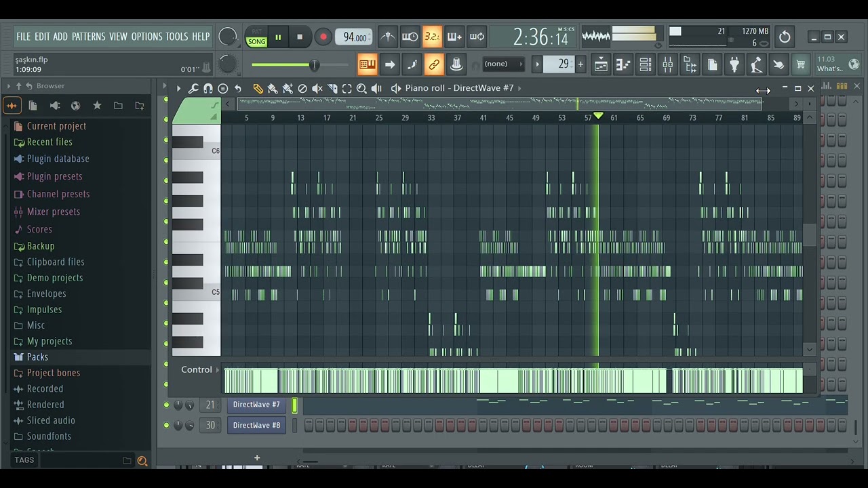
Task: Open the TOOLS menu
Action: [177, 37]
